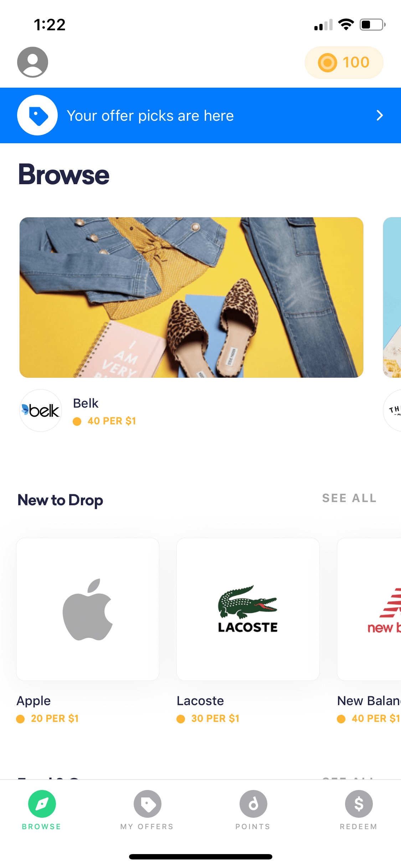Tap See All for New to Drop

(349, 498)
